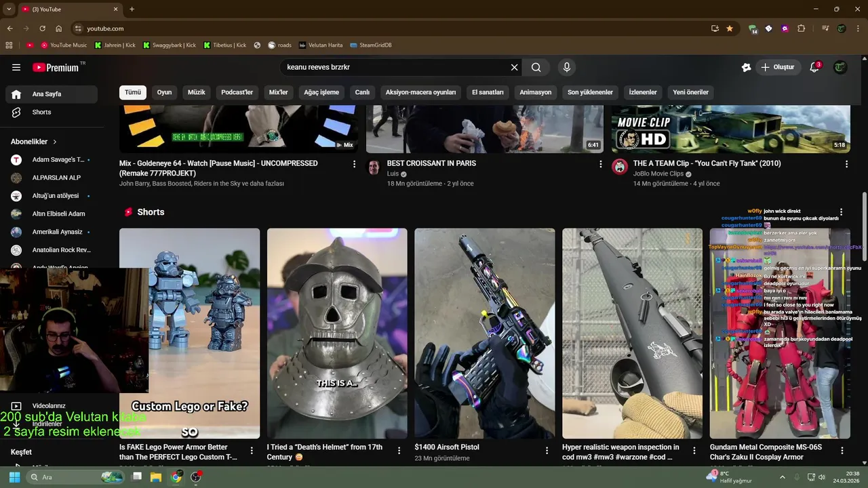Open the Death's Helmet short thumbnail
This screenshot has height=488, width=868.
(x=337, y=333)
